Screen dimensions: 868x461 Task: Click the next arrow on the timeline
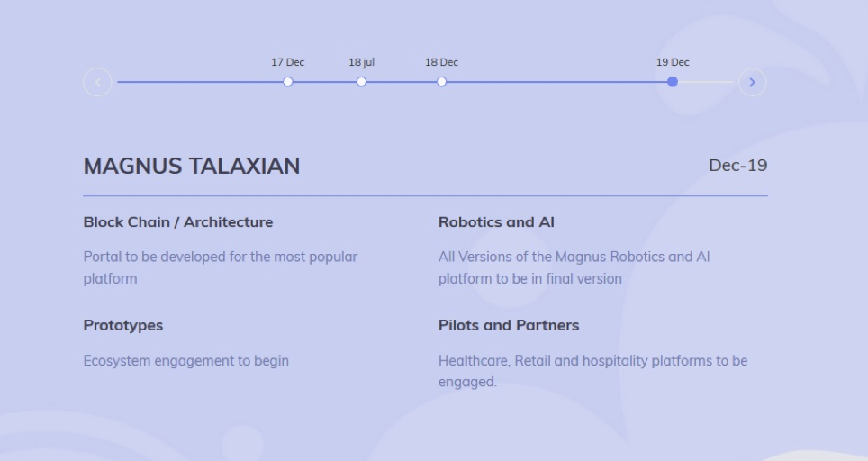753,82
